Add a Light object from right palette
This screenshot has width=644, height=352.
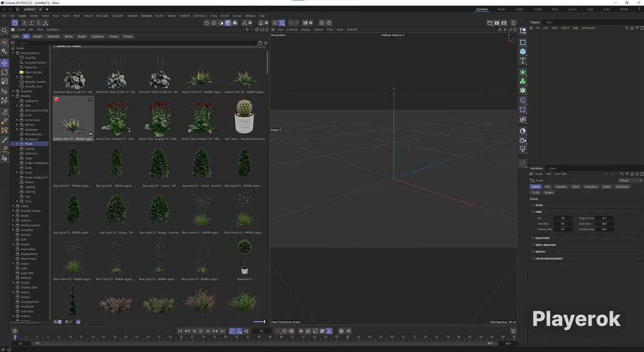(523, 149)
